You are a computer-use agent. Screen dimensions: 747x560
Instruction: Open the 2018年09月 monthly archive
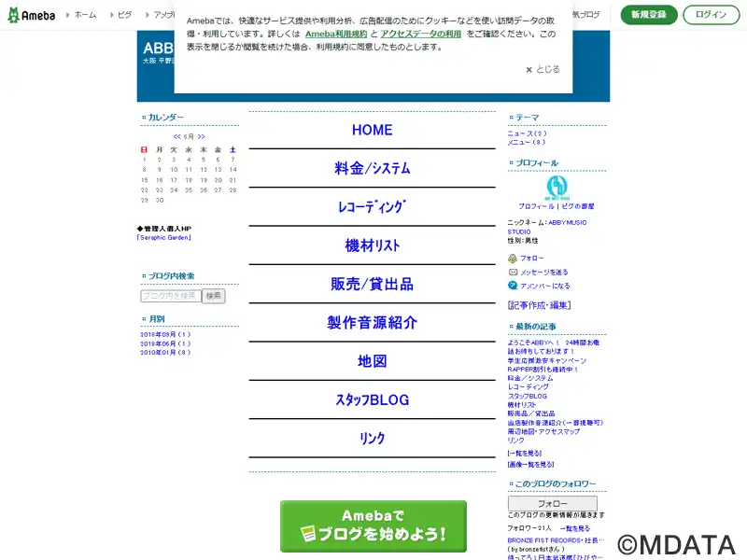165,335
